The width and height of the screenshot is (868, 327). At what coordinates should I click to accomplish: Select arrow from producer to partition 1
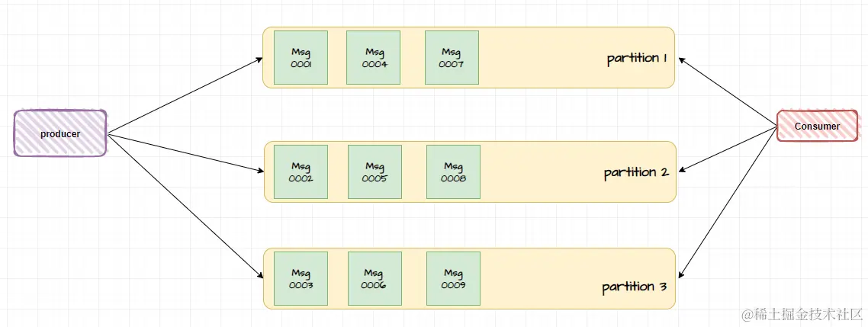click(185, 95)
